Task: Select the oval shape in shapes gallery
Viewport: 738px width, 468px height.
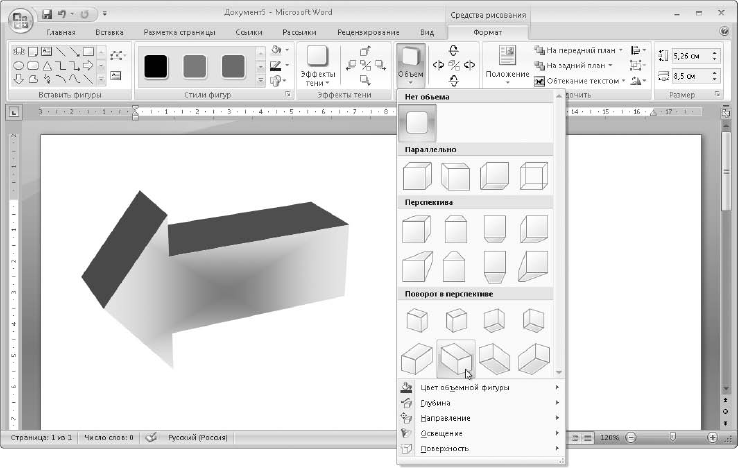Action: (x=18, y=65)
